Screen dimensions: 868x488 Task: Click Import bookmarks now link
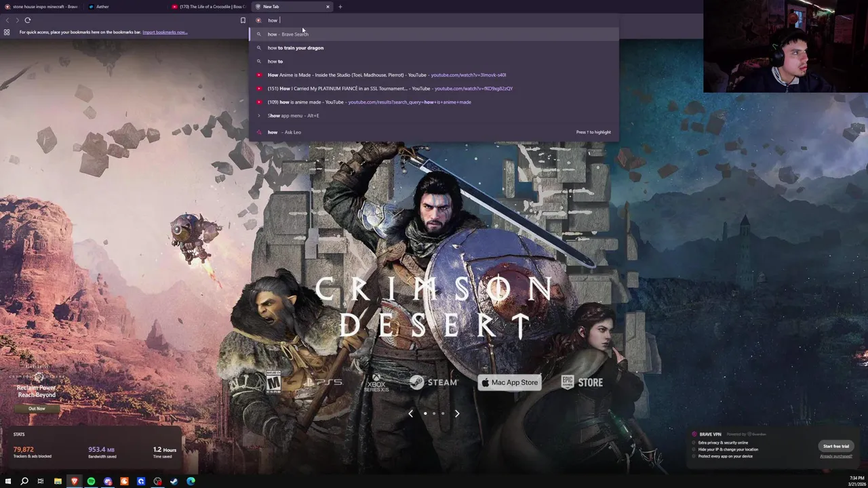165,32
